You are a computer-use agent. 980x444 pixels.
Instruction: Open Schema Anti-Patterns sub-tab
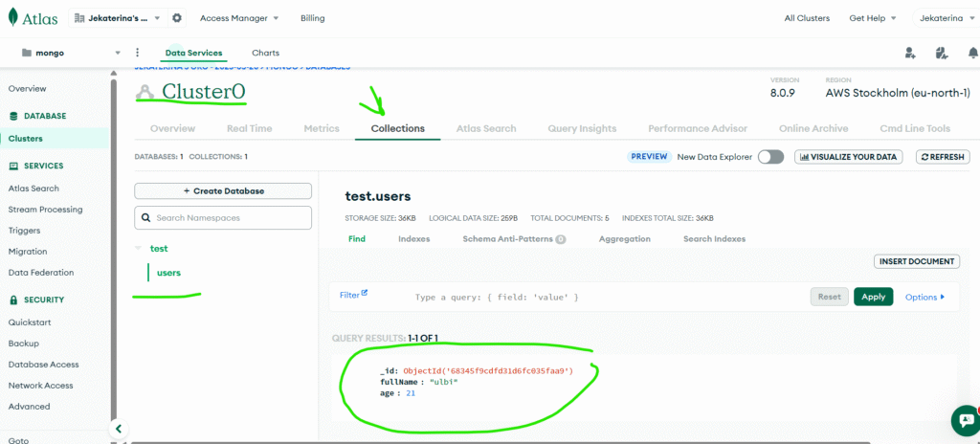(x=514, y=239)
